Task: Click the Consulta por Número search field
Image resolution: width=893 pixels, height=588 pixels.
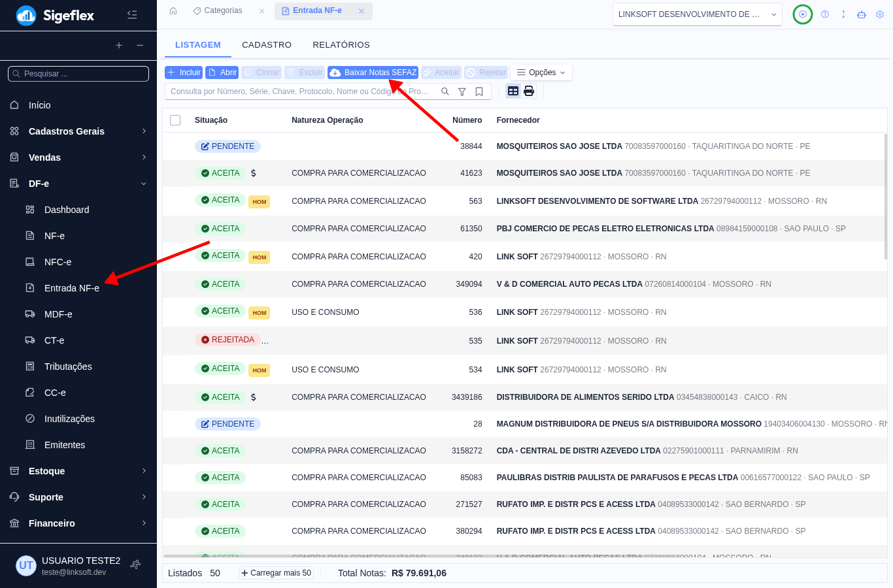Action: (301, 91)
